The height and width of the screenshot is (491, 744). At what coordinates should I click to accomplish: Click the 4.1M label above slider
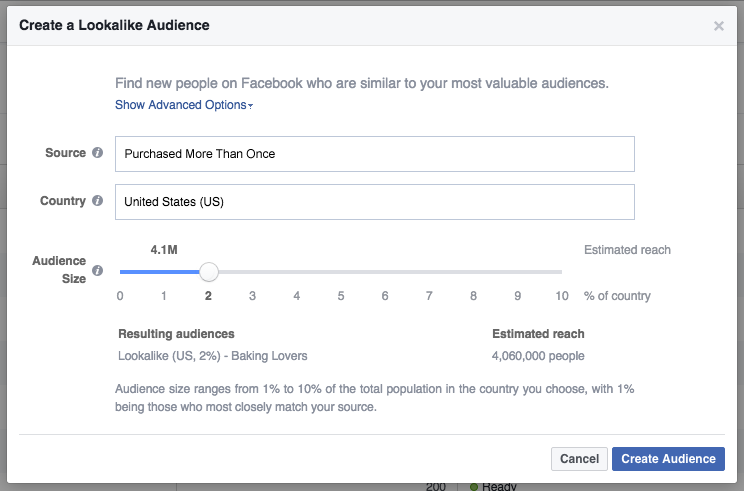coord(164,250)
